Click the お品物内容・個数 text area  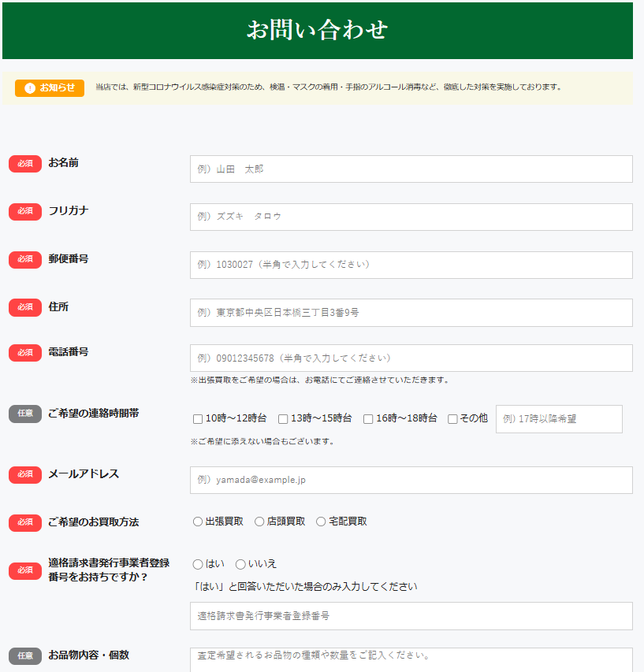click(x=411, y=659)
